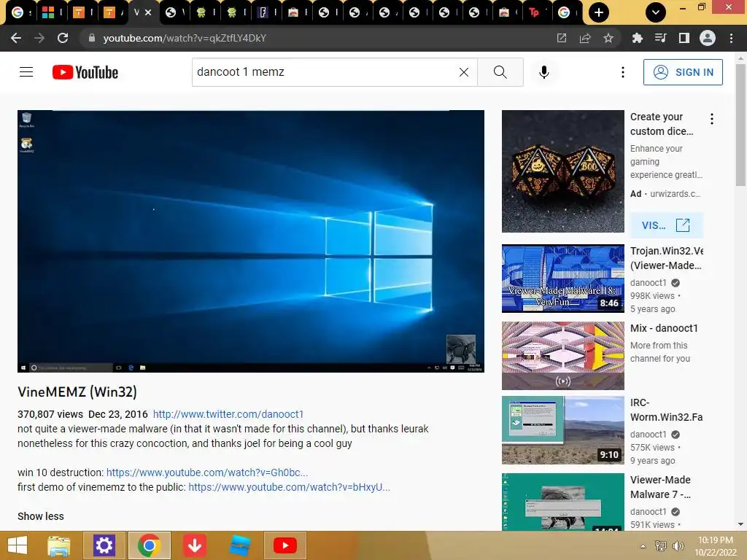Viewport: 747px width, 560px height.
Task: Clear the search query with the X
Action: click(463, 72)
